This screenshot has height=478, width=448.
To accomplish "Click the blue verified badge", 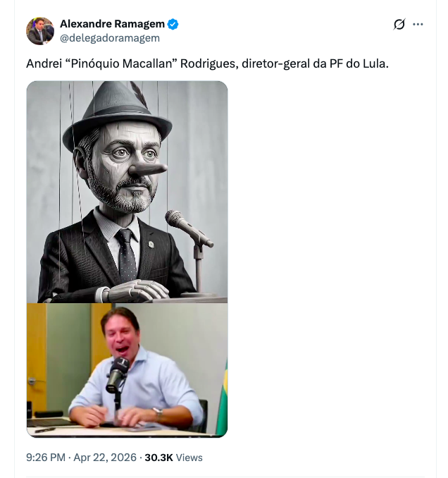I will coord(173,24).
